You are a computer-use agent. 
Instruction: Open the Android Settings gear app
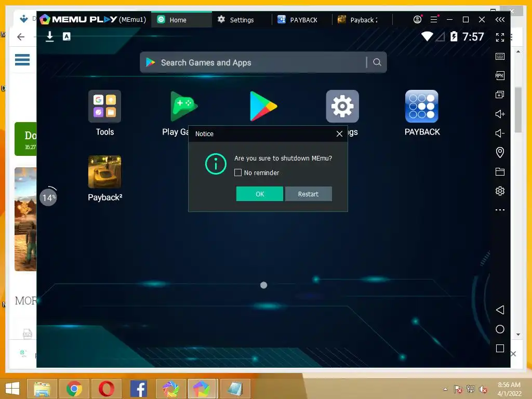pos(342,106)
